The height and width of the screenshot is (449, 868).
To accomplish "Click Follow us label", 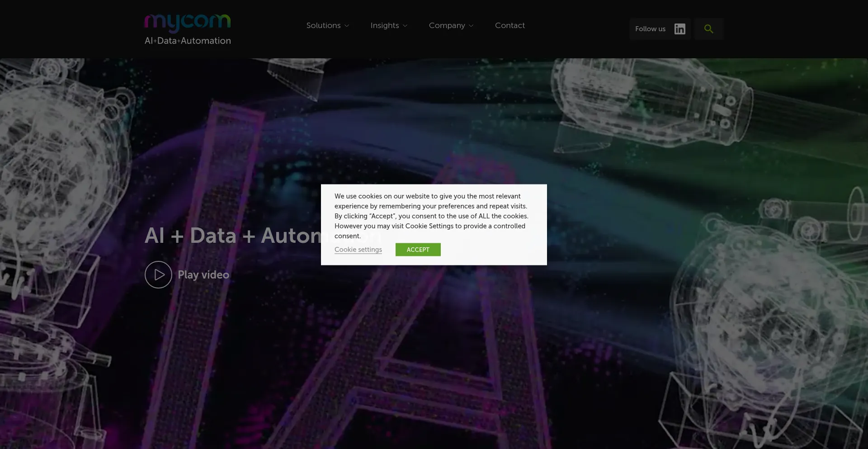I will pos(650,28).
